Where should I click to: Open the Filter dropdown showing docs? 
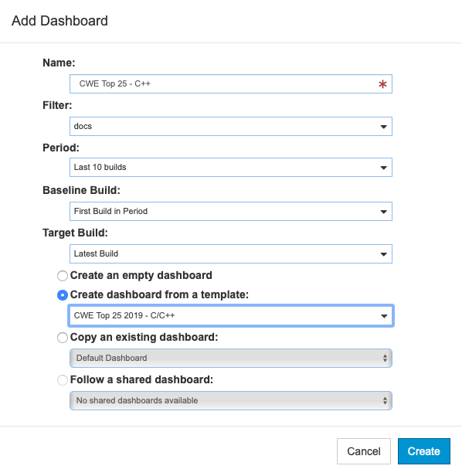(231, 126)
